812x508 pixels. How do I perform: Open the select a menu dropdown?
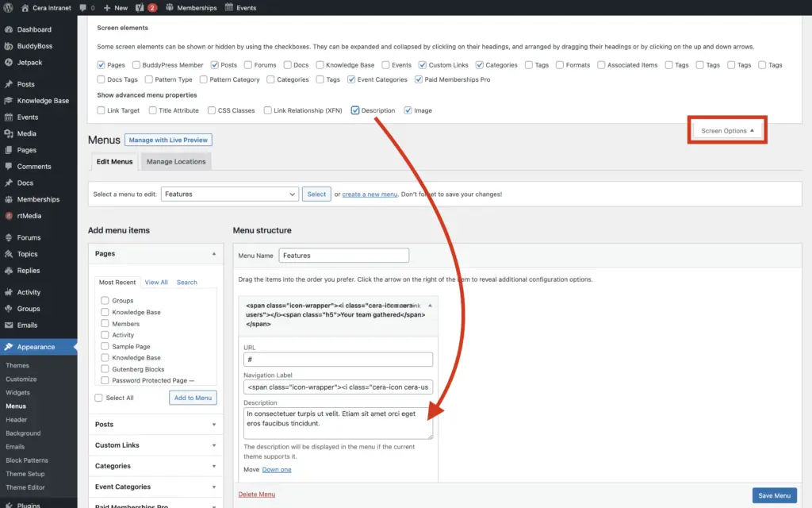(x=229, y=194)
